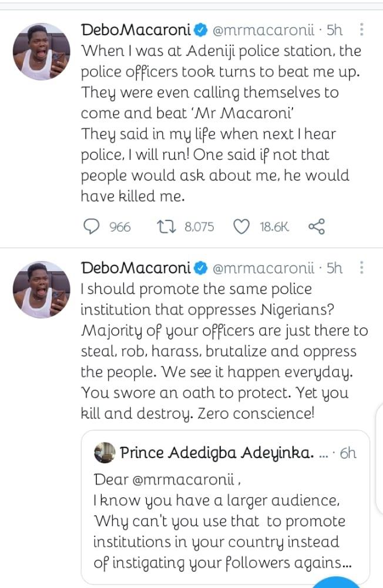The image size is (383, 588).
Task: Open the share icon on the first tweet
Action: [317, 226]
